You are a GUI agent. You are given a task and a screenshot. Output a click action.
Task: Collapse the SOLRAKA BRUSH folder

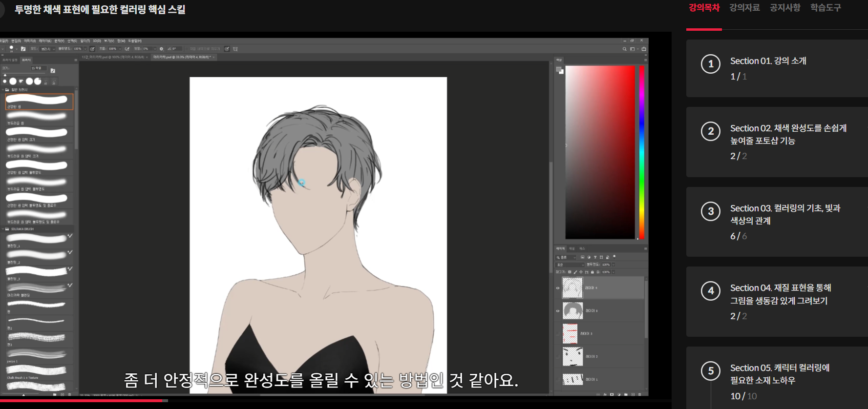point(2,229)
